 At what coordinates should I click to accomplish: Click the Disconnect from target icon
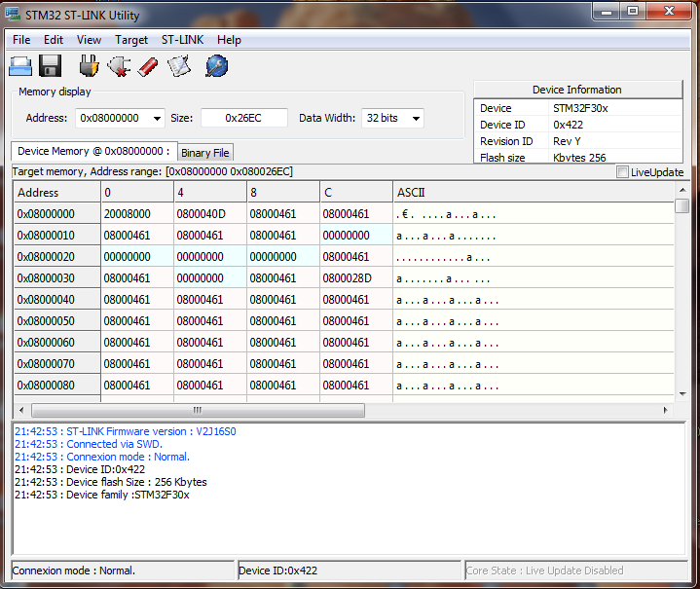point(119,66)
